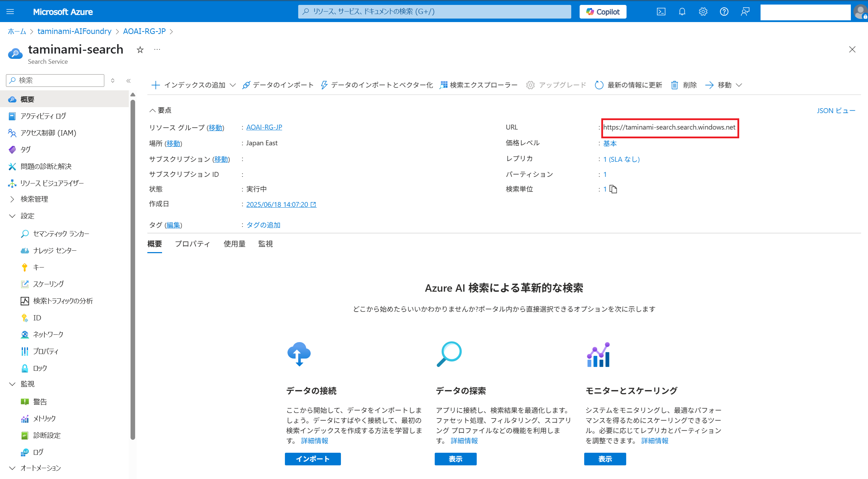The image size is (868, 479).
Task: Switch to 監視 tab in content
Action: 265,244
